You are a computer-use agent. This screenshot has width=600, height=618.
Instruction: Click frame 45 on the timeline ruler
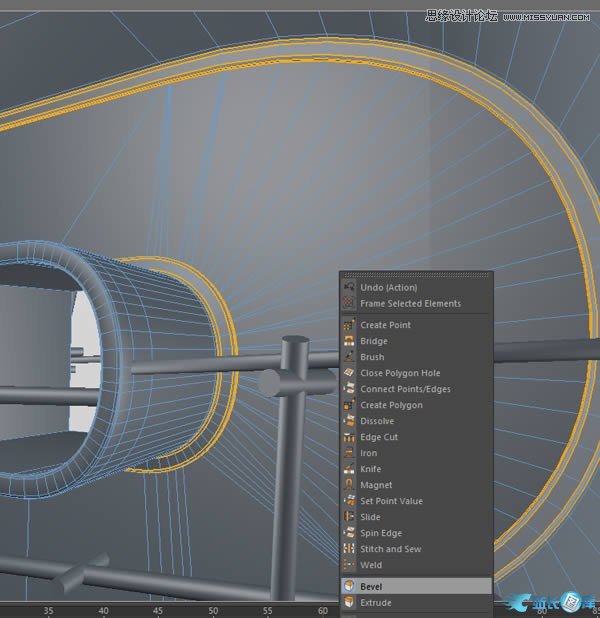click(x=158, y=610)
